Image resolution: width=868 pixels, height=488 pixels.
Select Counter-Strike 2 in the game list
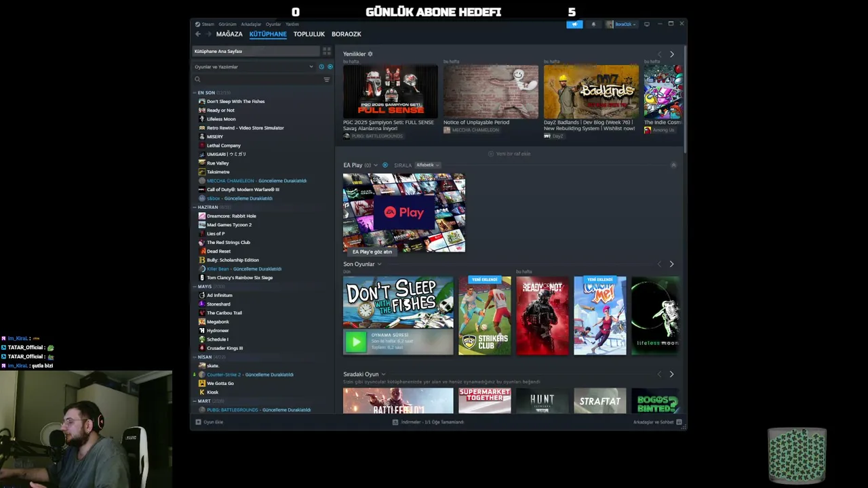click(250, 375)
